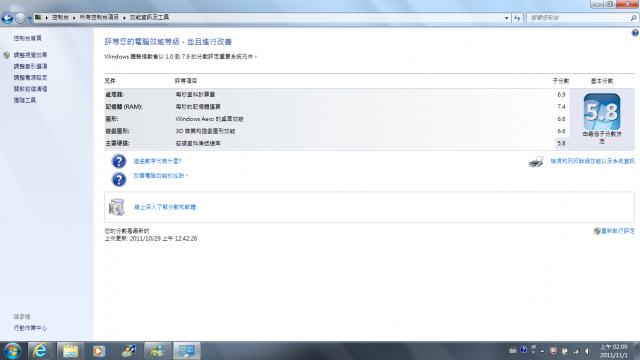
Task: Click the printer icon near score table
Action: pyautogui.click(x=536, y=162)
